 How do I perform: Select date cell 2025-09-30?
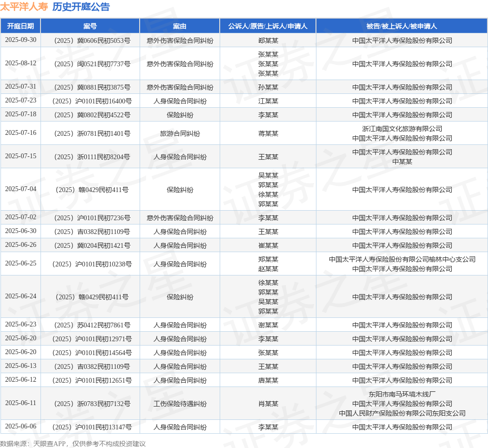[20, 40]
